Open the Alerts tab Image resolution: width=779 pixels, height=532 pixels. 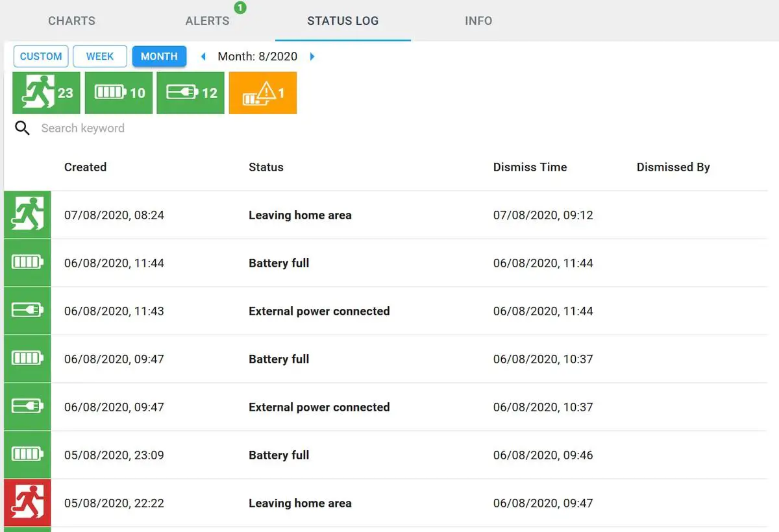[x=207, y=21]
